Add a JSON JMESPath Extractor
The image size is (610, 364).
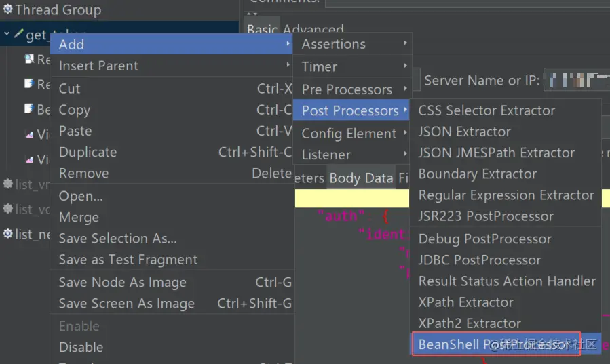click(x=506, y=153)
